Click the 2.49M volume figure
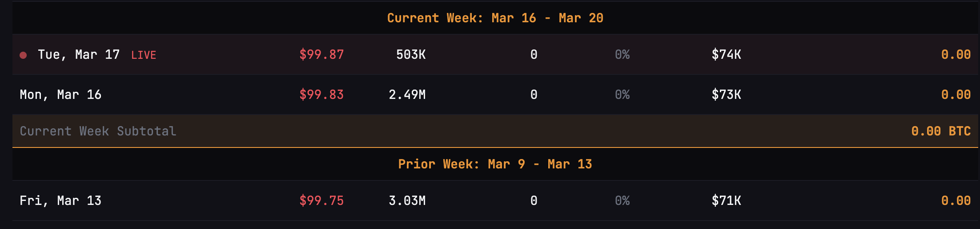 coord(407,94)
